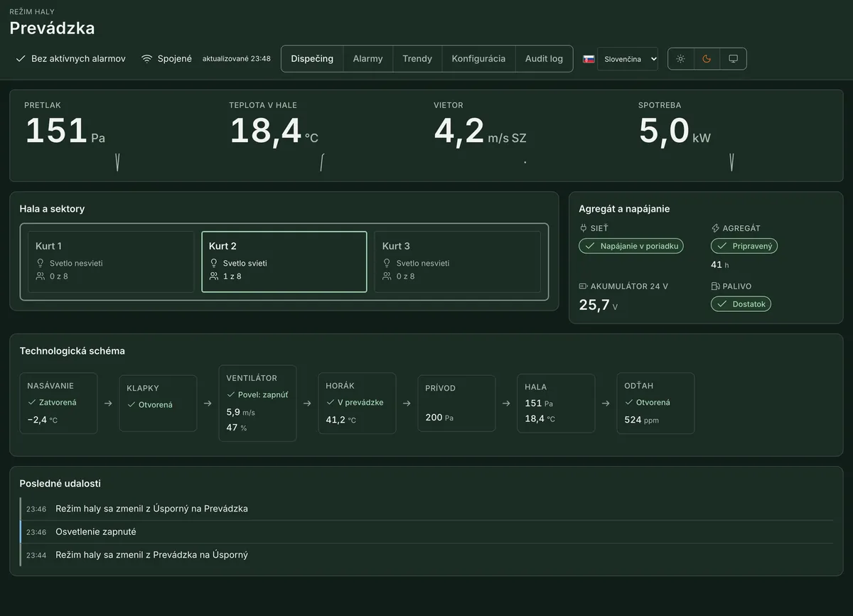Viewport: 853px width, 616px height.
Task: Click the 41 h aggregate value
Action: [x=720, y=264]
